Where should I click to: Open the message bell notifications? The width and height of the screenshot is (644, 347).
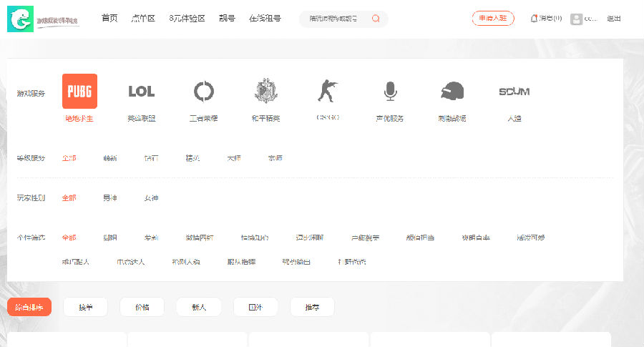534,19
